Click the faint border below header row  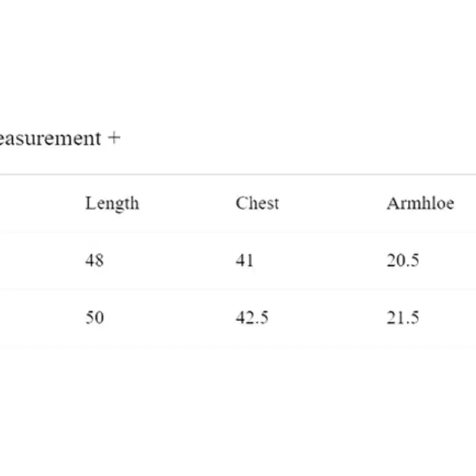pos(238,233)
